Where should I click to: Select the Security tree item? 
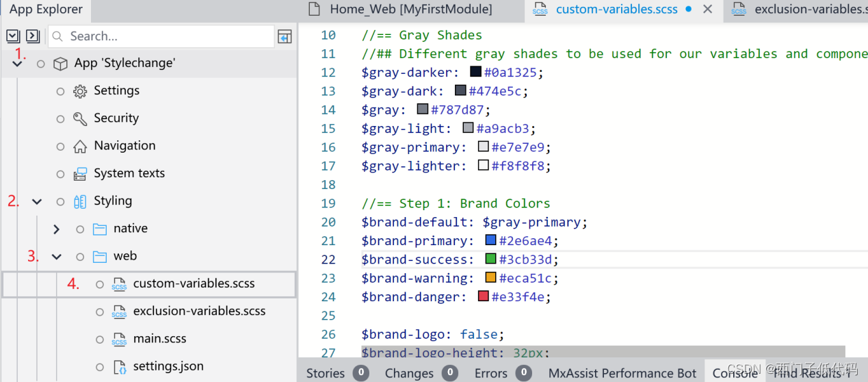(116, 118)
